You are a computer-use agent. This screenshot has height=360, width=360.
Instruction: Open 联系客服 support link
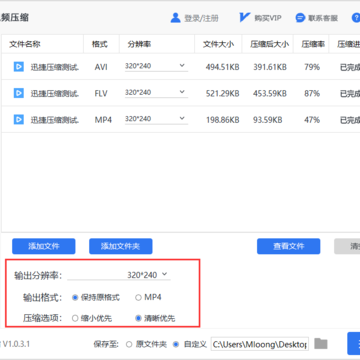click(x=323, y=18)
